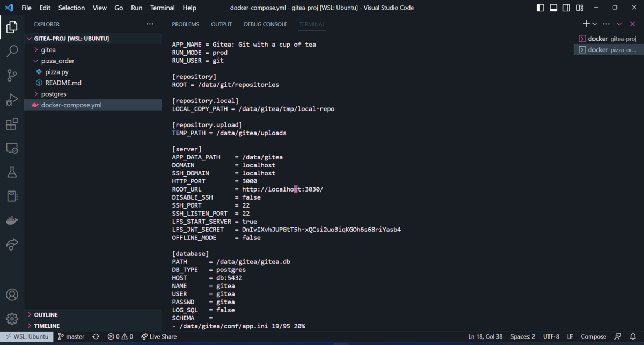The height and width of the screenshot is (345, 644).
Task: Switch to the PROBLEMS tab
Action: click(186, 24)
